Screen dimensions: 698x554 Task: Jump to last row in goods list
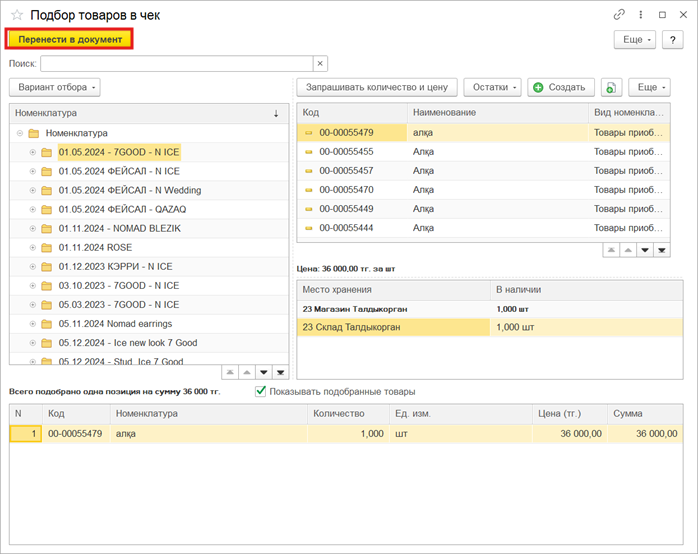[x=662, y=250]
